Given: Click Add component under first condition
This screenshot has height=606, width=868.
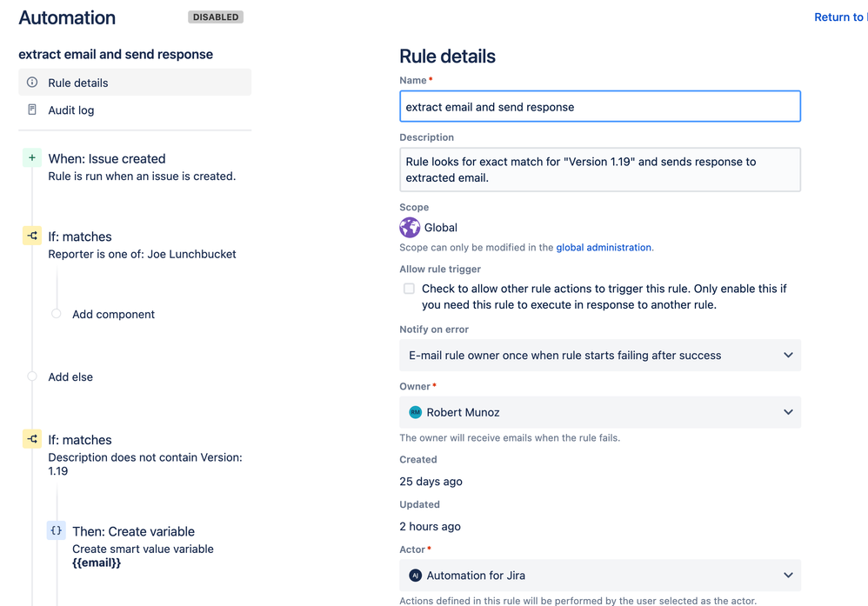Looking at the screenshot, I should click(x=113, y=315).
